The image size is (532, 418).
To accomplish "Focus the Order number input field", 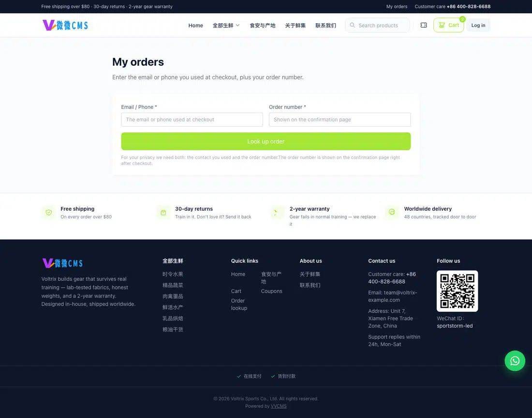I will [x=340, y=120].
